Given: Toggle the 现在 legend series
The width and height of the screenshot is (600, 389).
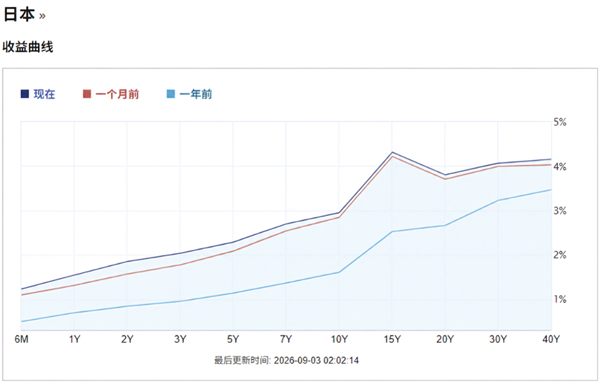Looking at the screenshot, I should point(38,94).
